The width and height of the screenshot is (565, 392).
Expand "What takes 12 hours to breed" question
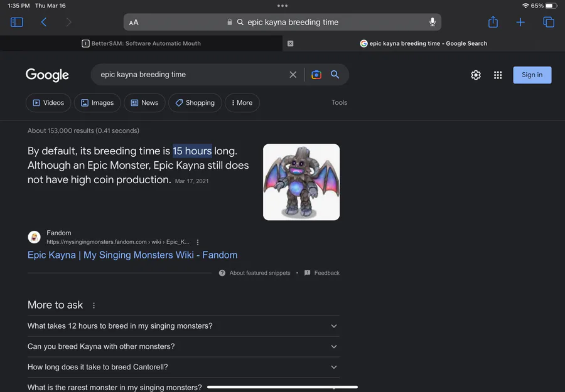click(x=183, y=326)
